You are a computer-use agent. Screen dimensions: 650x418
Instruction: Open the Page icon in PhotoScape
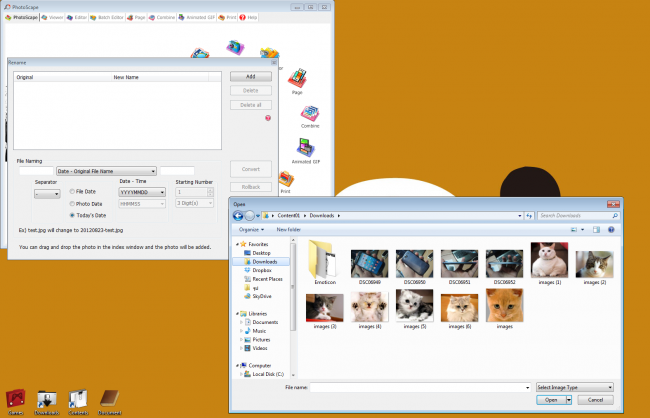[297, 78]
